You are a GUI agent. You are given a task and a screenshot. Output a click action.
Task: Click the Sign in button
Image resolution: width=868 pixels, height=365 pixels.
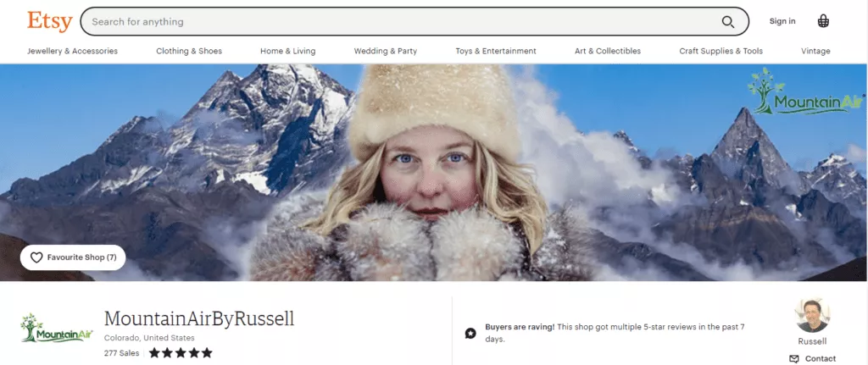click(x=782, y=21)
